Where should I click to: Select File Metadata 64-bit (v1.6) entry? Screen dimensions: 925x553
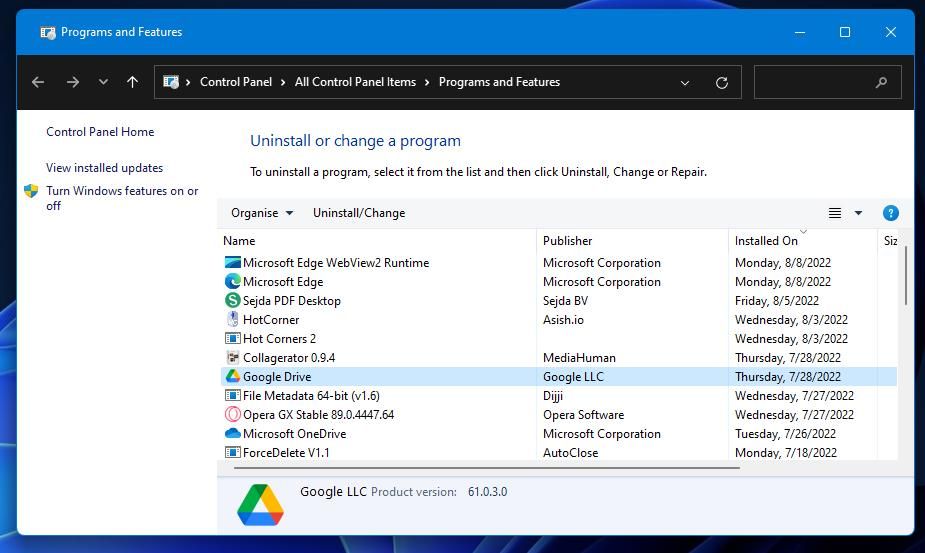click(x=311, y=395)
